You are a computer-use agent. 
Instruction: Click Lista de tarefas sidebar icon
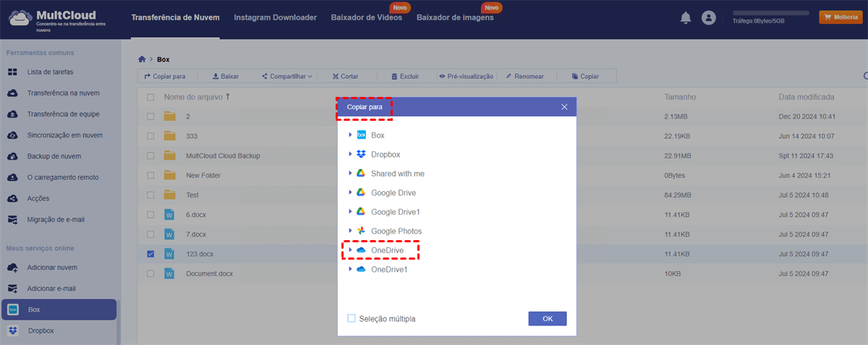point(13,72)
